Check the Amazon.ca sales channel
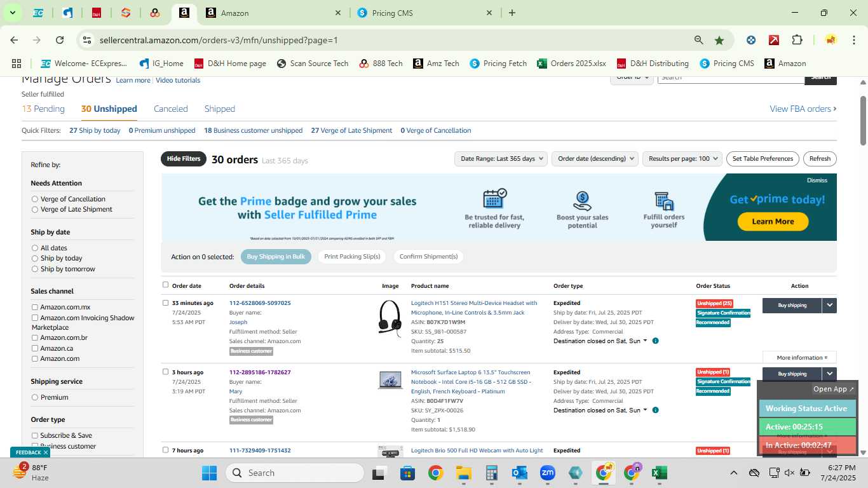Viewport: 868px width, 488px height. point(35,348)
